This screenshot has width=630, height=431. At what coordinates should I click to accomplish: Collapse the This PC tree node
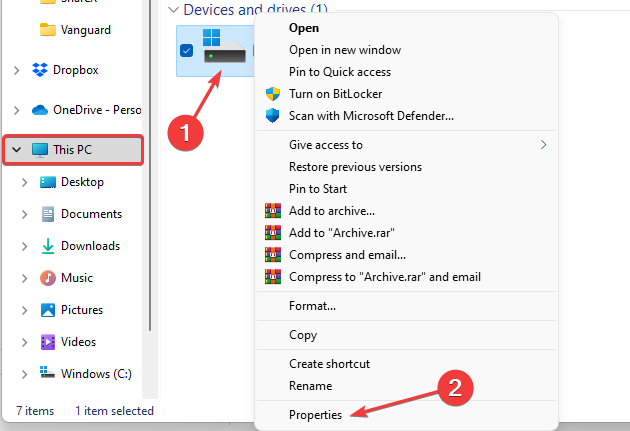(16, 150)
